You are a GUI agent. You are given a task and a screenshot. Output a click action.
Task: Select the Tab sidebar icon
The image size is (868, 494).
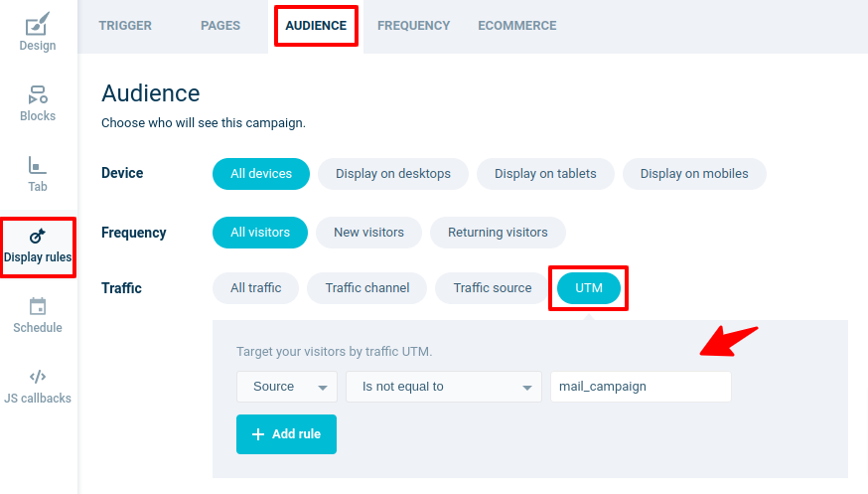tap(37, 165)
